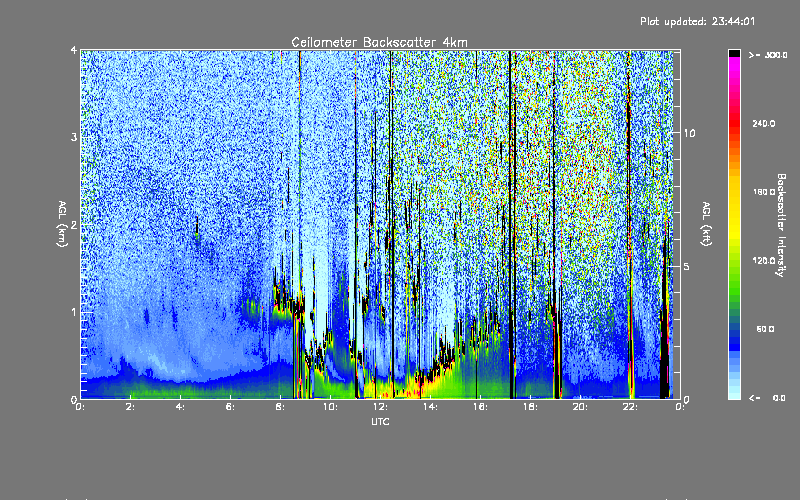Screen dimensions: 800x500
Task: Click the 'Backscatter Intensity' colorbar label
Action: point(781,225)
